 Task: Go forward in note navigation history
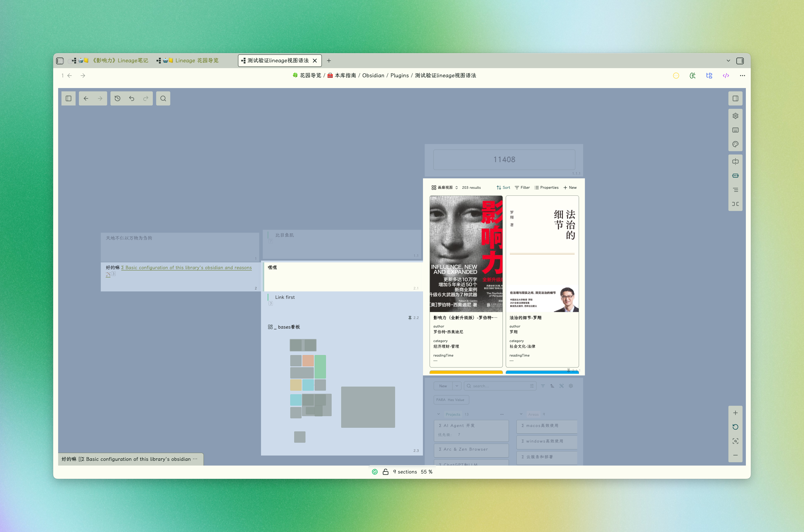point(83,76)
